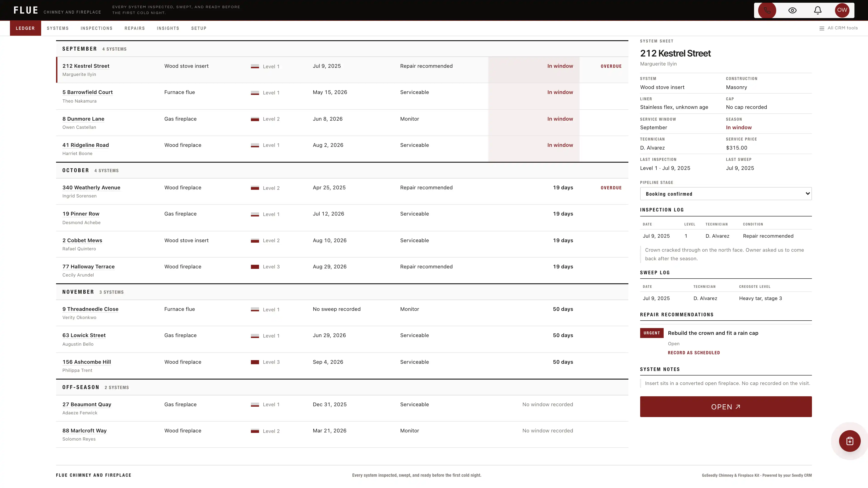Image resolution: width=868 pixels, height=488 pixels.
Task: Click the URGENT badge on repair recommendation
Action: 652,333
